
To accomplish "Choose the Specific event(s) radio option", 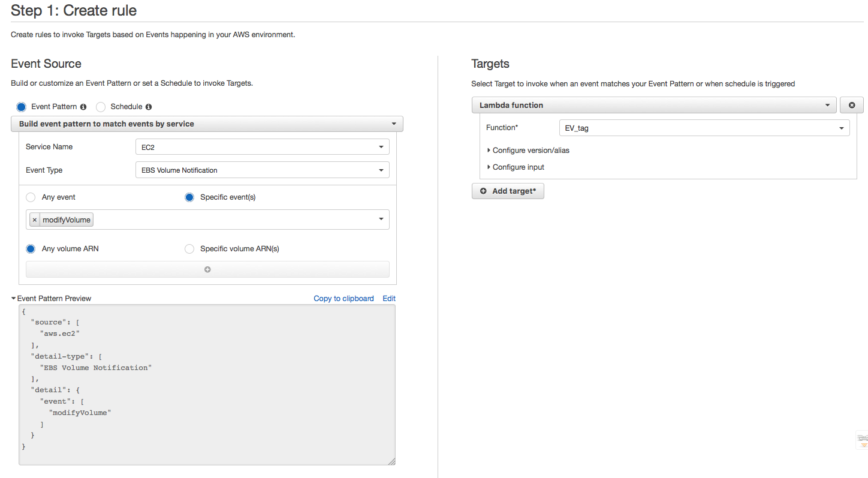I will (x=189, y=197).
